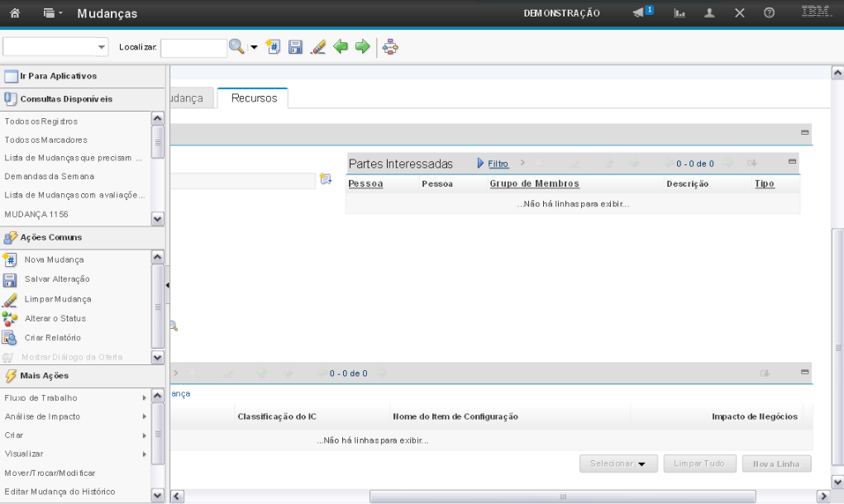This screenshot has width=844, height=504.
Task: Go to next record with right green arrow
Action: click(x=362, y=48)
